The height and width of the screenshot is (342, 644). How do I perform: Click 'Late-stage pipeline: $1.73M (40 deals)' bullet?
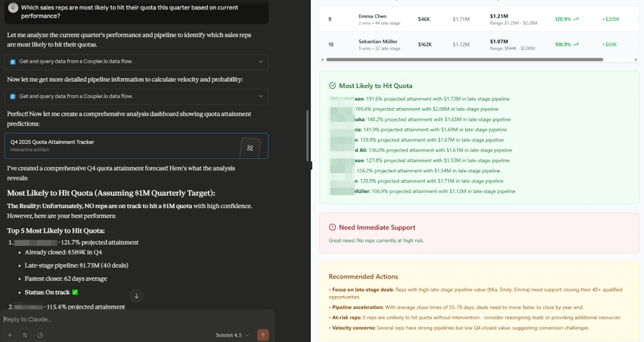(x=76, y=265)
